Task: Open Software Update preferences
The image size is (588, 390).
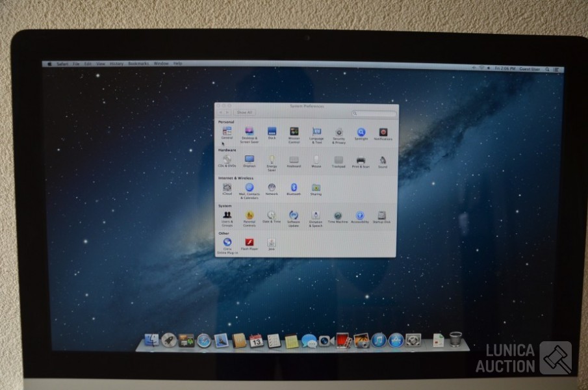Action: pos(294,219)
